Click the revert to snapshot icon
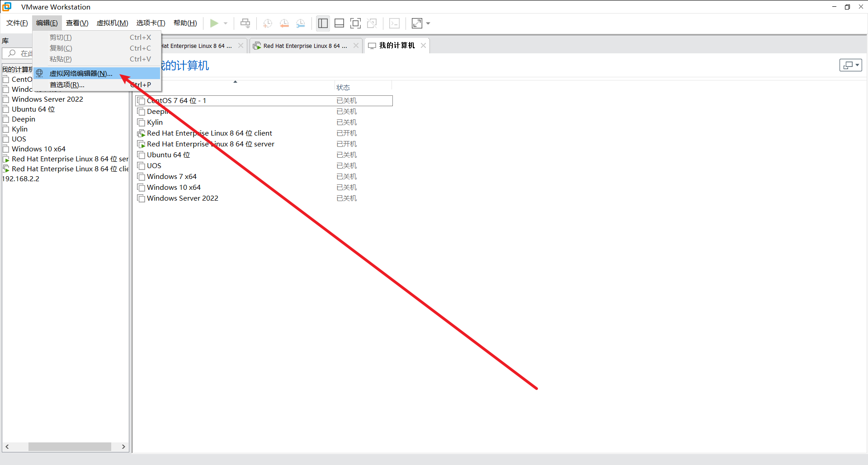The image size is (868, 465). [284, 23]
